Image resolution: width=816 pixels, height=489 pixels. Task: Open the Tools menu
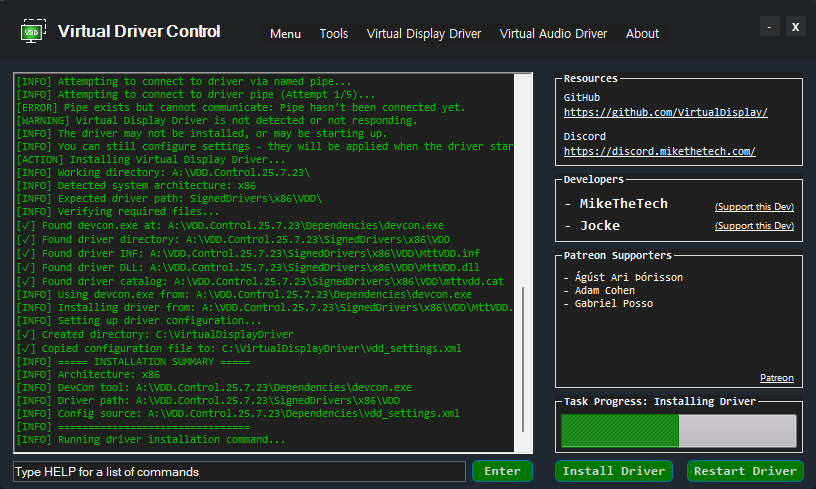pyautogui.click(x=334, y=34)
